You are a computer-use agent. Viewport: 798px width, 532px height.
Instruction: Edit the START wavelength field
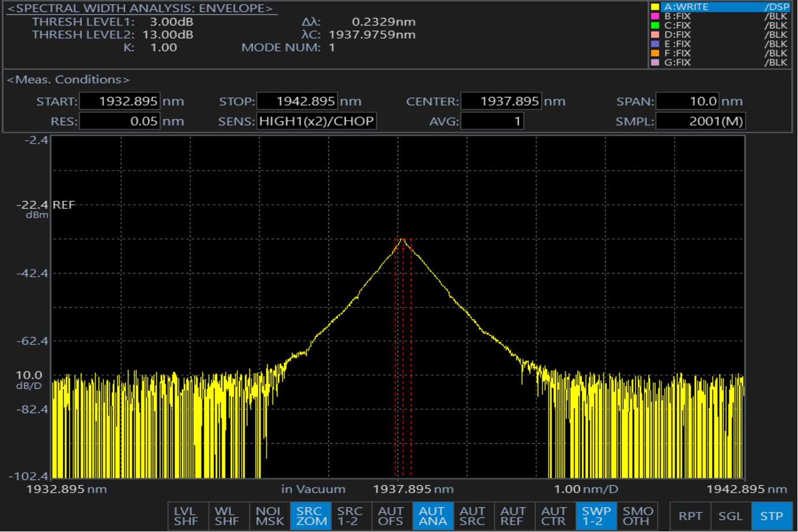pos(119,102)
